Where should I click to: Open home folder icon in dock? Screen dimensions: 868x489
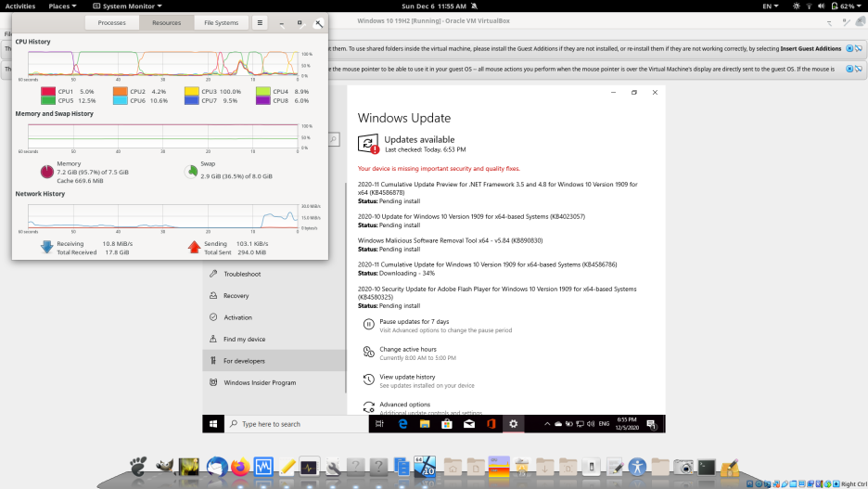[x=453, y=467]
